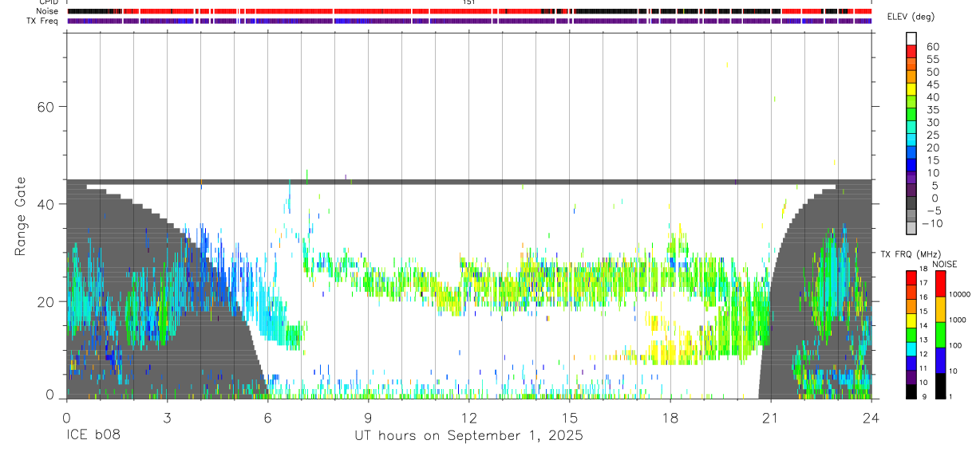Click the NOISE legend title
This screenshot has width=980, height=452.
pyautogui.click(x=945, y=264)
